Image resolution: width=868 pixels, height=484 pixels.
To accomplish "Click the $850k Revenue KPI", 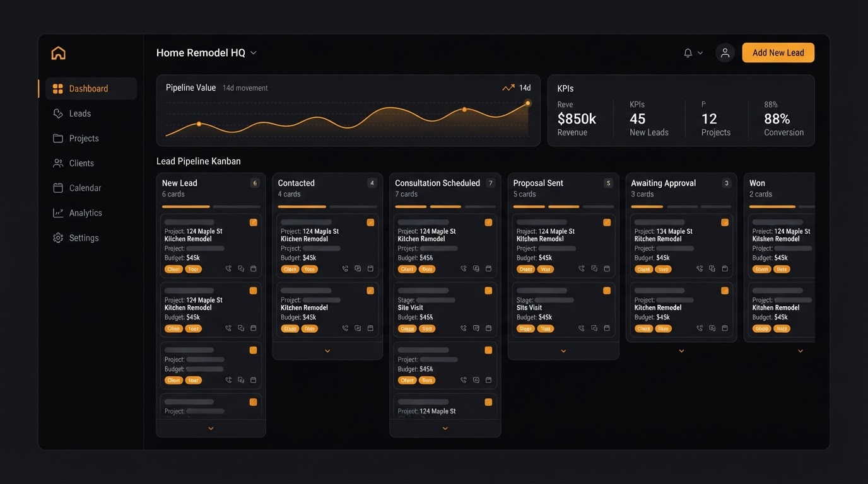I will (577, 119).
